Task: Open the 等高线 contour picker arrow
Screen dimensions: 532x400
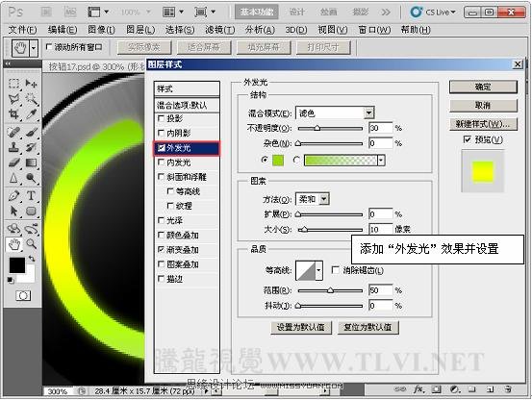Action: click(x=318, y=270)
